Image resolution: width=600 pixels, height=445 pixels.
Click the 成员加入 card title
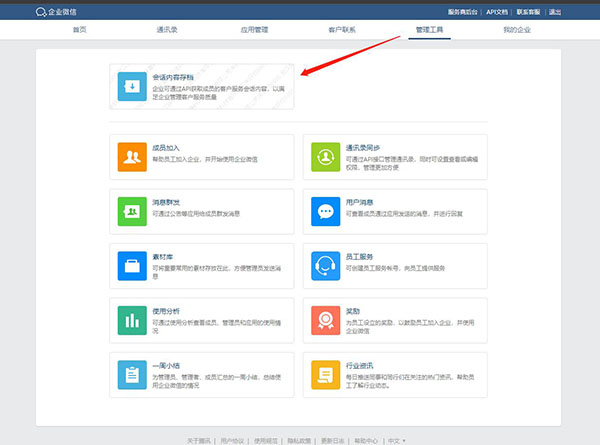click(166, 148)
